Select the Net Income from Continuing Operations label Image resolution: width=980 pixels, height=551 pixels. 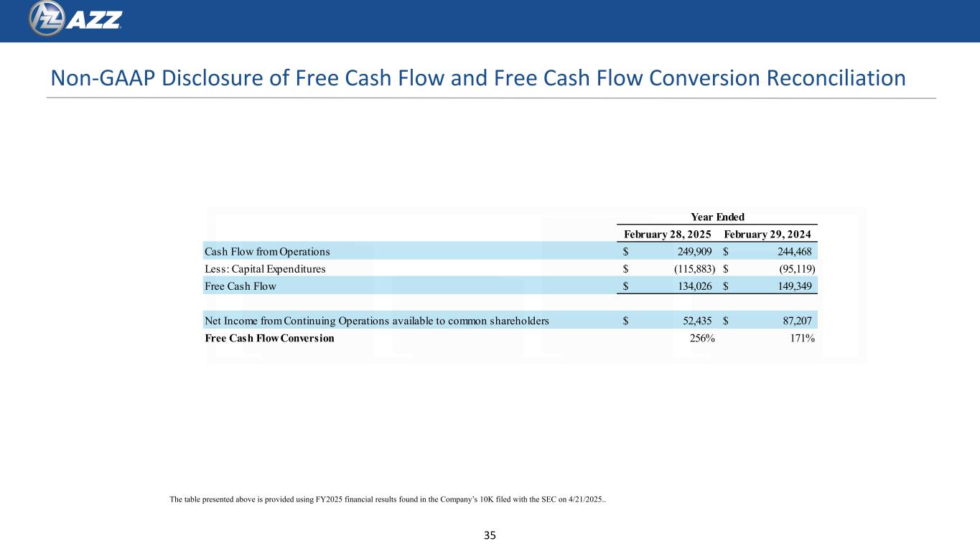point(377,321)
